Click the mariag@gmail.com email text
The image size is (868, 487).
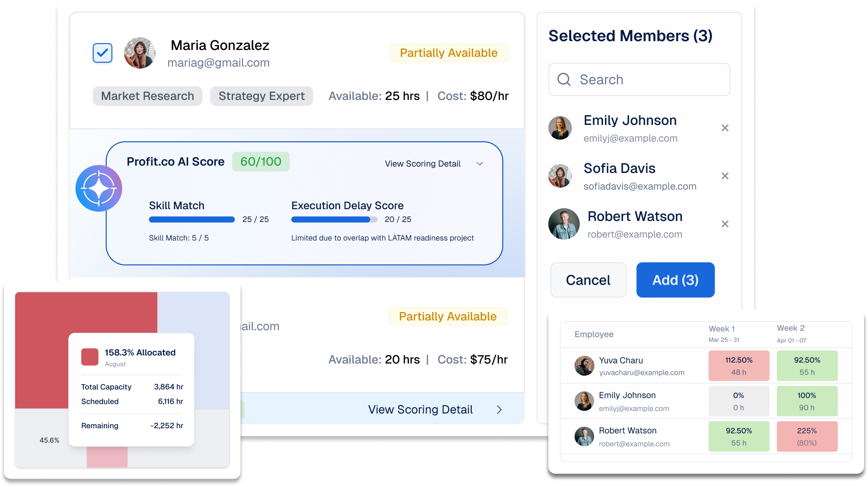tap(218, 63)
